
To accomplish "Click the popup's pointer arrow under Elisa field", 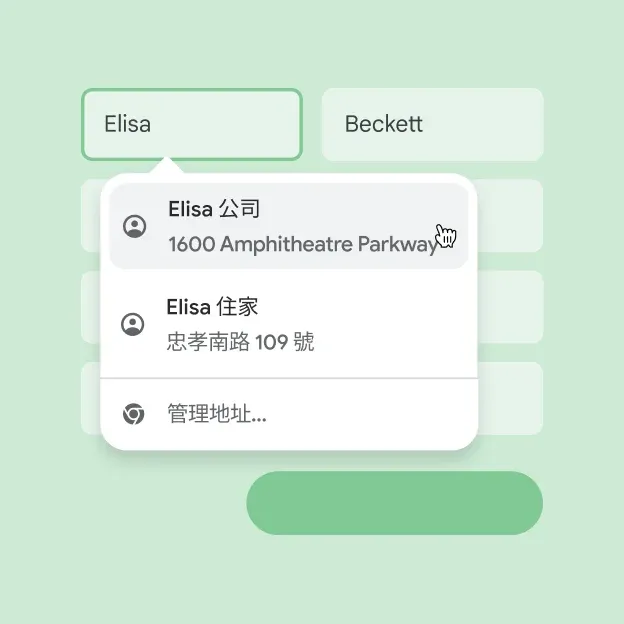I will pyautogui.click(x=169, y=166).
